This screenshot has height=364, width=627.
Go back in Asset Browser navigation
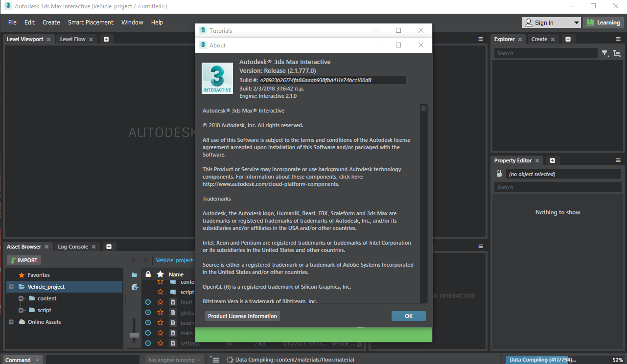click(134, 261)
